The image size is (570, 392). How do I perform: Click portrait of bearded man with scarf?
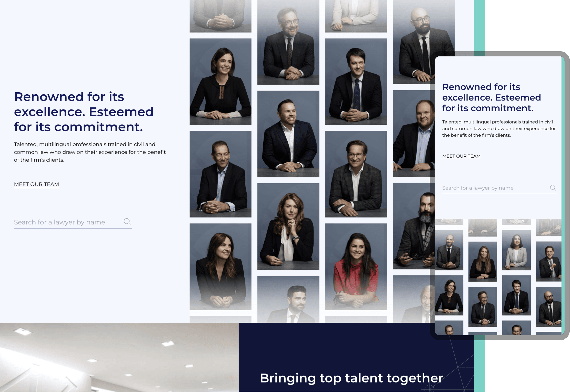(x=414, y=226)
